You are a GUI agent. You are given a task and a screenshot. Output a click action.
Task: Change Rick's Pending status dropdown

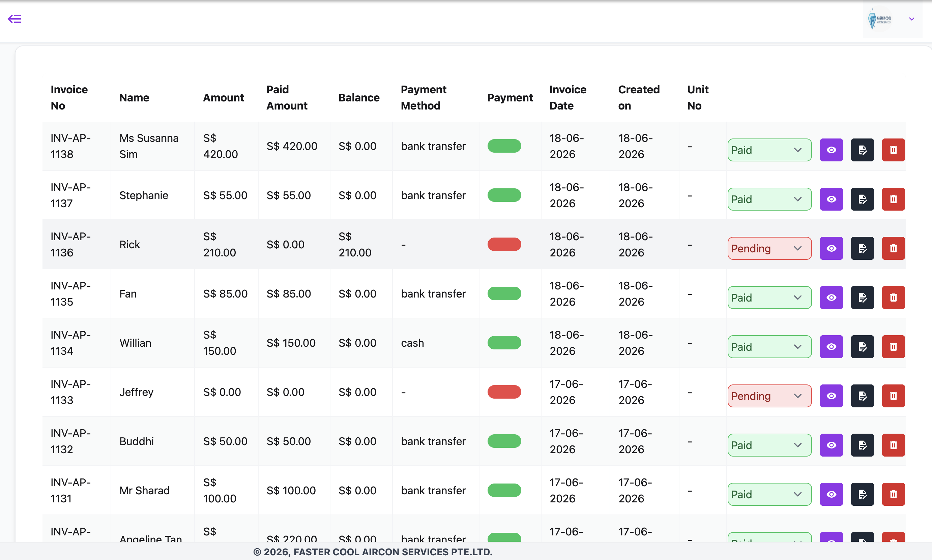pyautogui.click(x=769, y=248)
